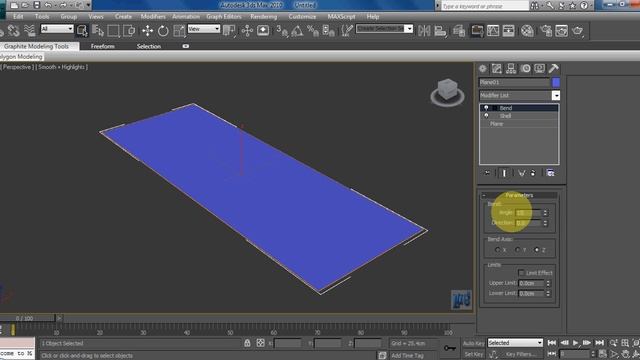
Task: Click the Plane01 object color swatch
Action: pos(556,82)
